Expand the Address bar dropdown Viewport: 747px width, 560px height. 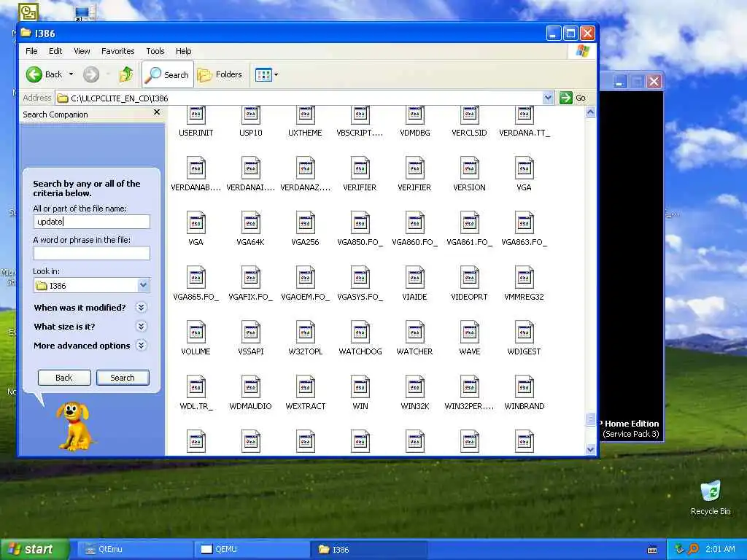click(548, 98)
